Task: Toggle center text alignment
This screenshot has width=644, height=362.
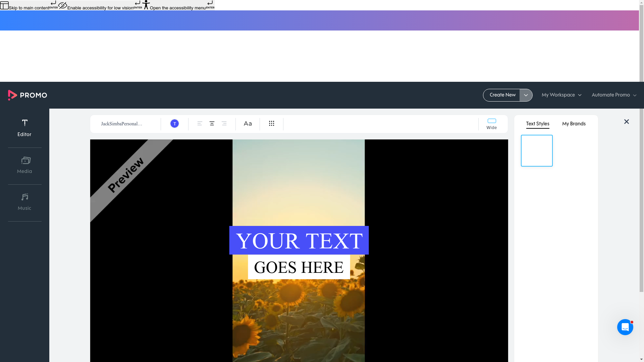Action: tap(212, 123)
